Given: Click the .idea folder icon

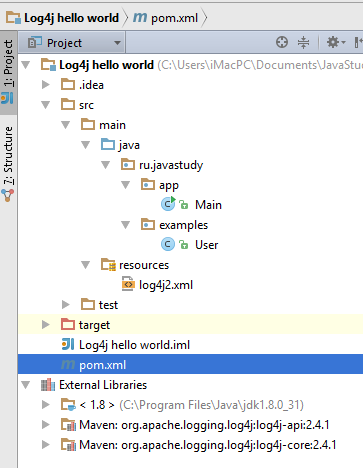Looking at the screenshot, I should pyautogui.click(x=68, y=84).
